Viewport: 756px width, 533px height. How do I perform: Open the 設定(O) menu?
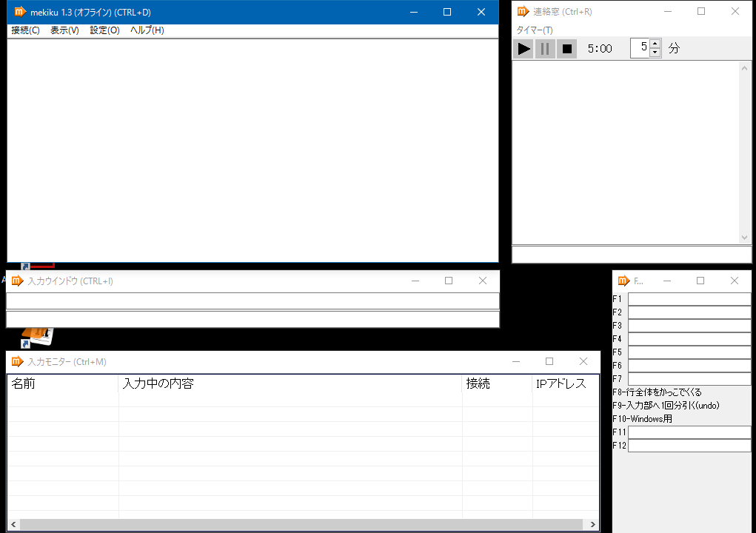click(104, 30)
